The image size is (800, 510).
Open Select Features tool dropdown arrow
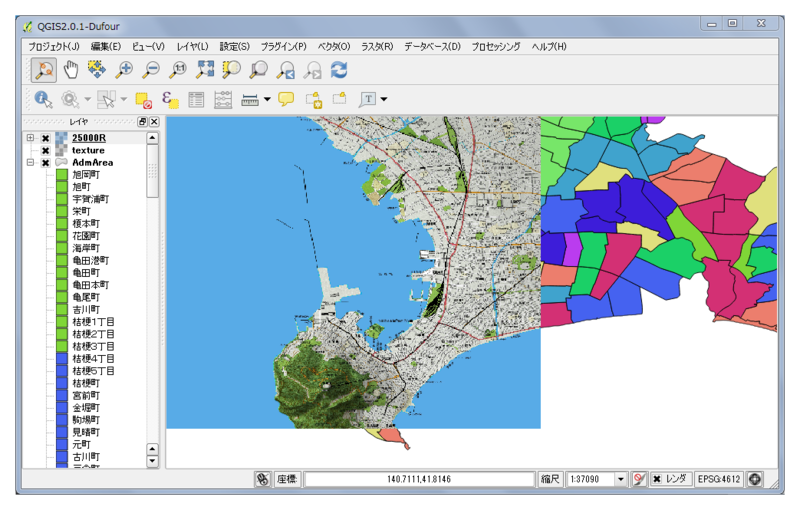click(123, 99)
